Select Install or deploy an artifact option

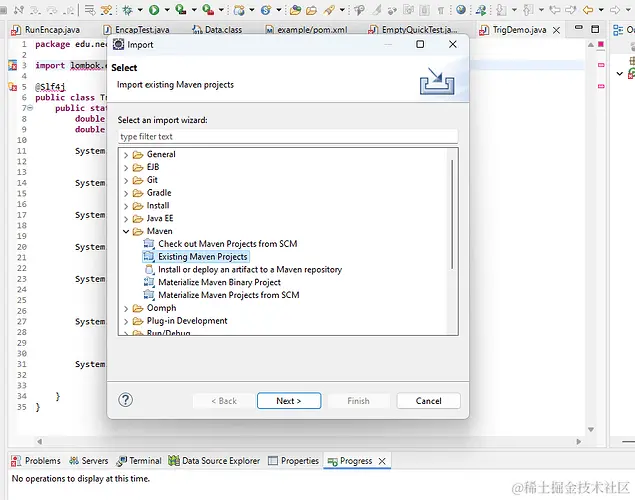(243, 270)
